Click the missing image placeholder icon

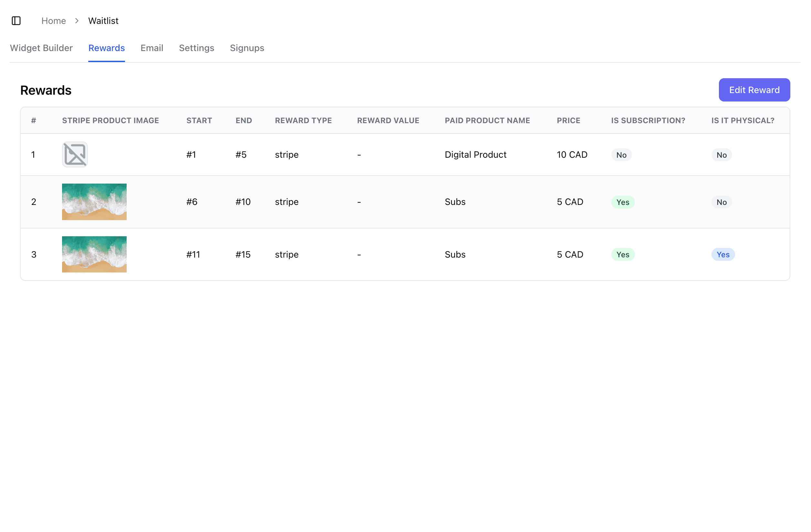tap(75, 154)
